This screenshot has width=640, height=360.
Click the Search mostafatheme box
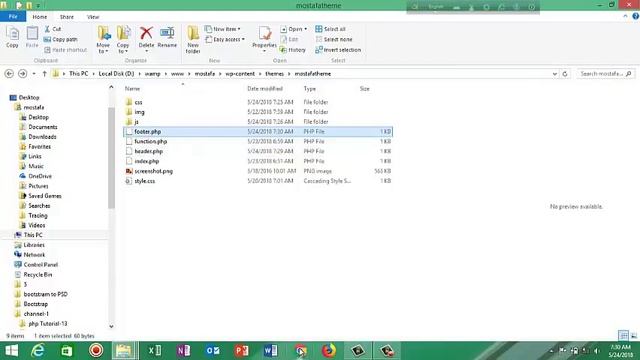605,74
